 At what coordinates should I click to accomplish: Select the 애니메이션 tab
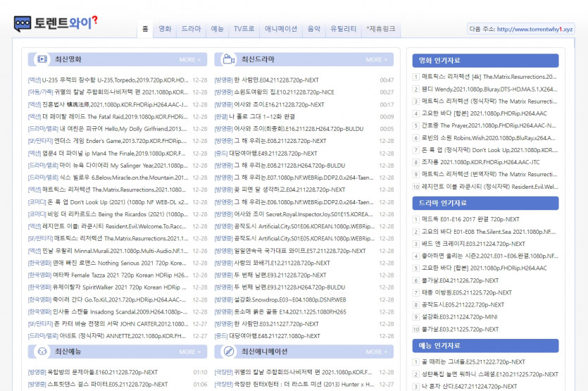click(280, 30)
